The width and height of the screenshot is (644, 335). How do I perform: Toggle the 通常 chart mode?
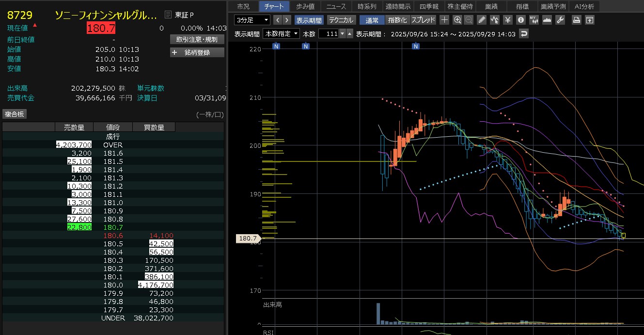tap(372, 20)
